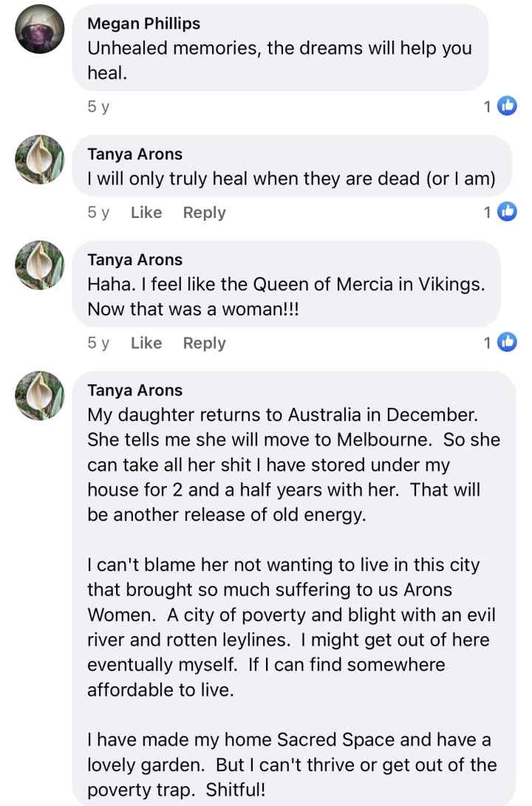This screenshot has width=532, height=806.
Task: Reply to the 'truly heal' comment
Action: click(204, 213)
